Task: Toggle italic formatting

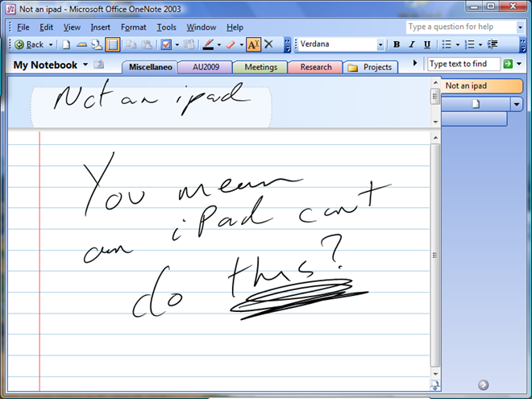Action: click(411, 44)
